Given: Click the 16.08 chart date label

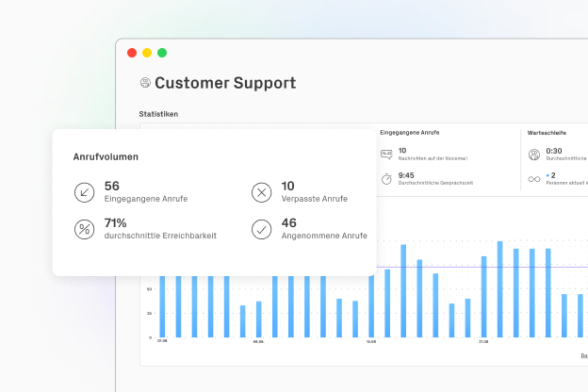Looking at the screenshot, I should [x=371, y=341].
